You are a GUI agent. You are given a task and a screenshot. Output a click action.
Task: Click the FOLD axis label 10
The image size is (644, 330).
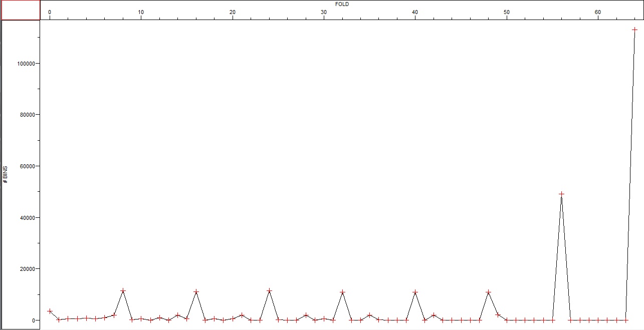click(x=141, y=12)
